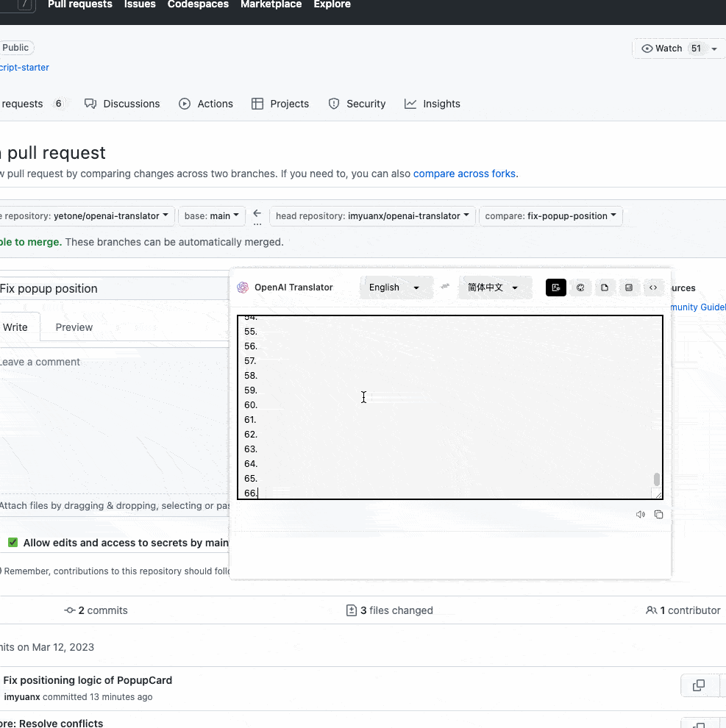Swap languages with the arrow icon

pos(445,288)
